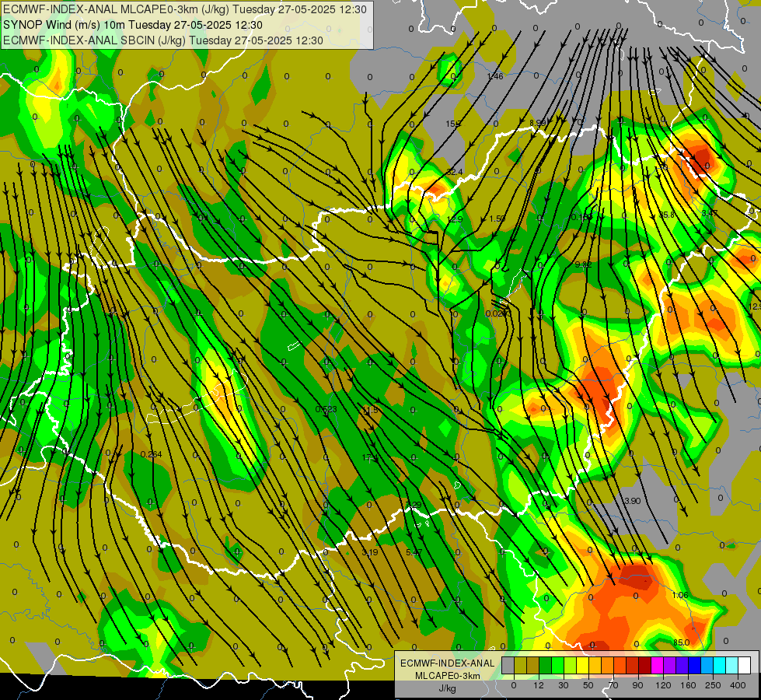This screenshot has height=700, width=761.
Task: Click the legend tick label 250
Action: pos(713,685)
